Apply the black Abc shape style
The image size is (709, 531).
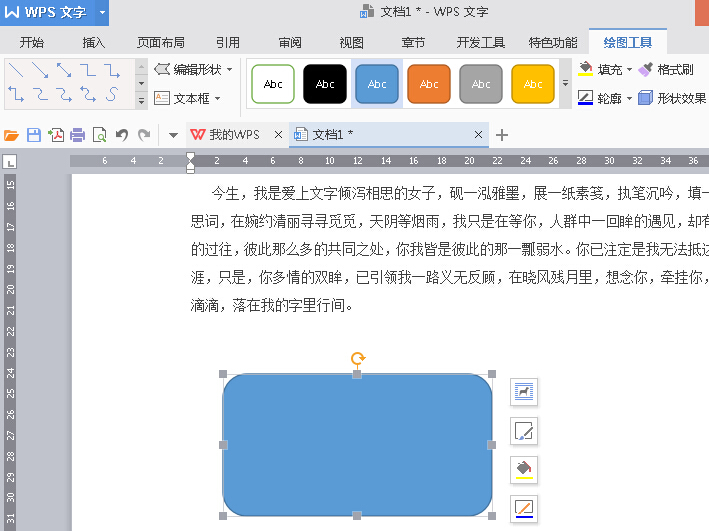click(325, 84)
